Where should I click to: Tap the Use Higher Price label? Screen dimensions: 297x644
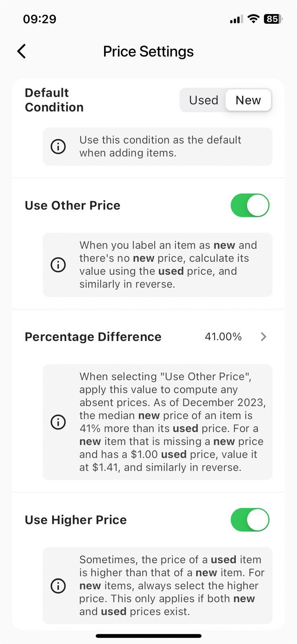(76, 520)
